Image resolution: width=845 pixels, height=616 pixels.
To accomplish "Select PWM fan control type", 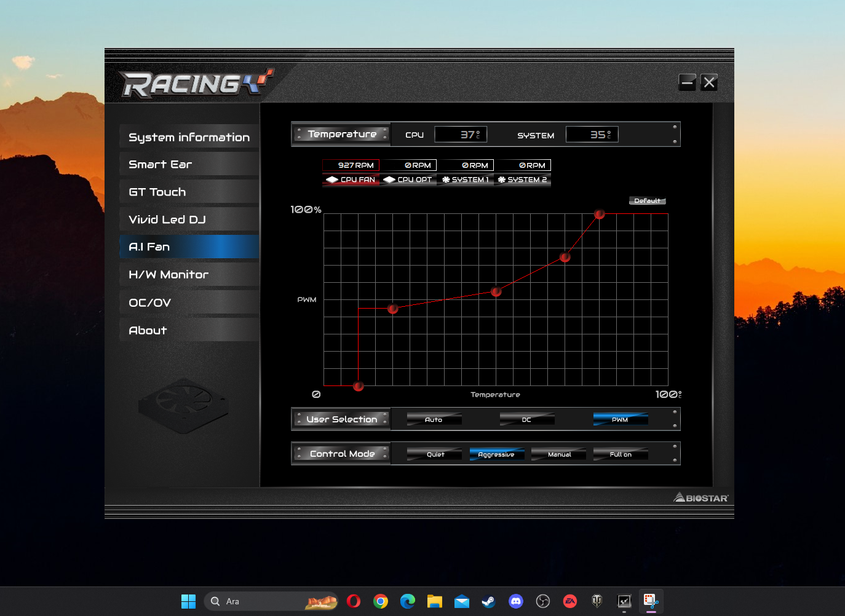I will point(620,419).
